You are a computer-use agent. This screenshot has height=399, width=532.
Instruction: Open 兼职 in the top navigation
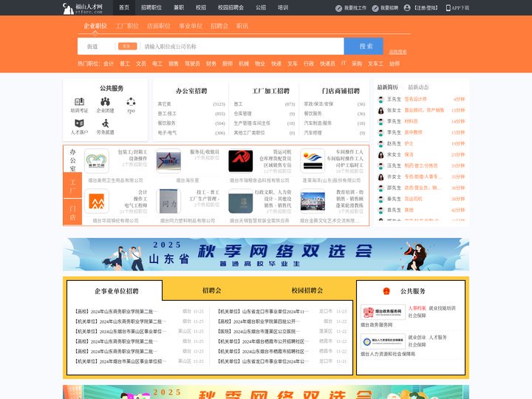[179, 7]
